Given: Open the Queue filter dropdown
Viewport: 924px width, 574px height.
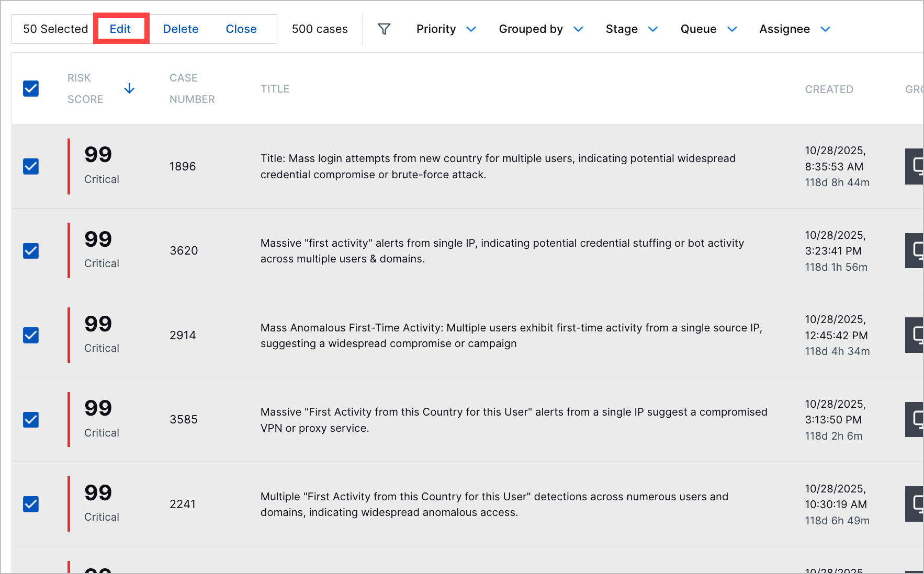Looking at the screenshot, I should click(708, 29).
